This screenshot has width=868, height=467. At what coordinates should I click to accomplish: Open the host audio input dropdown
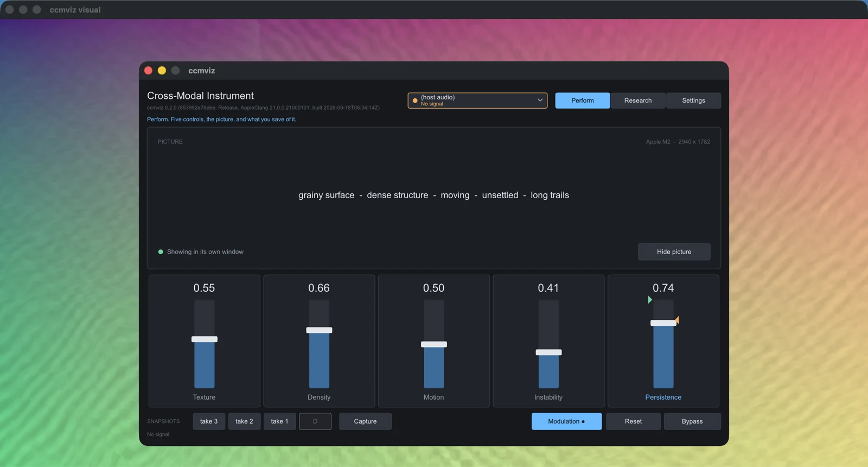pyautogui.click(x=477, y=100)
